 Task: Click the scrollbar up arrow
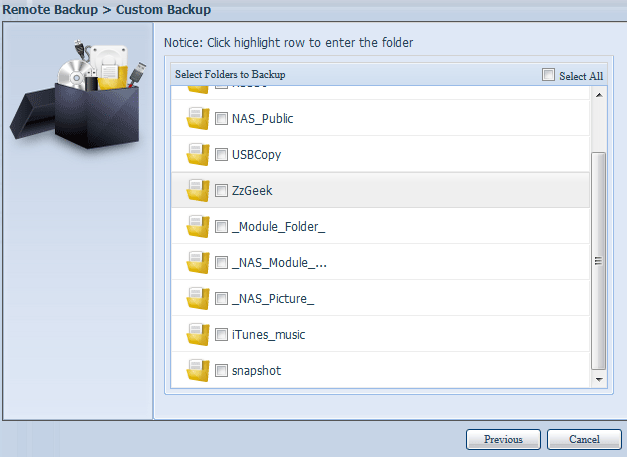(599, 95)
